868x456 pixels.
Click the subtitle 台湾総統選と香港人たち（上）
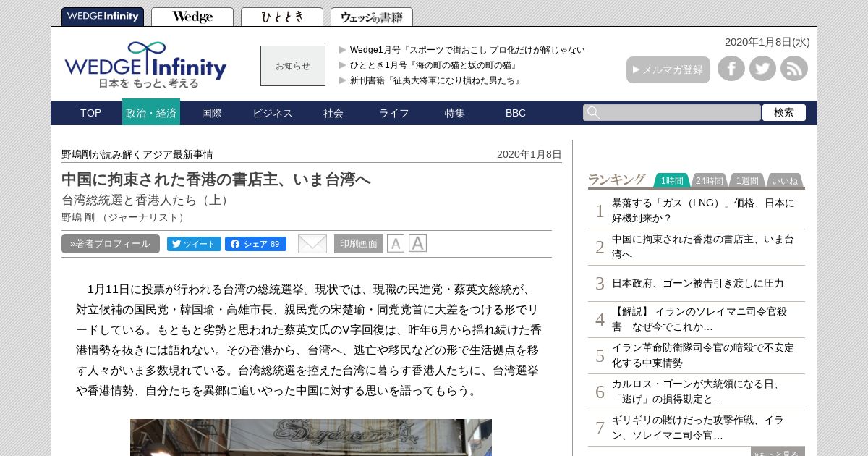coord(147,200)
